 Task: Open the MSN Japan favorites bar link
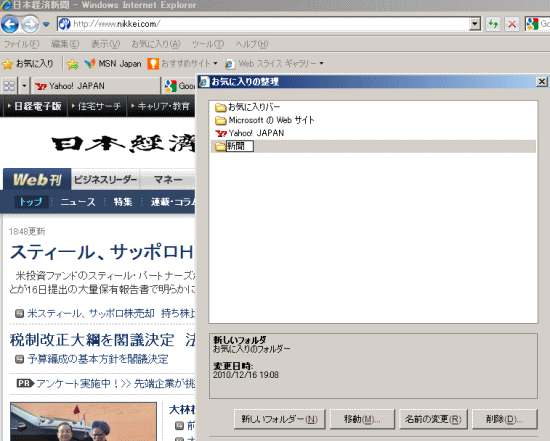tap(113, 64)
